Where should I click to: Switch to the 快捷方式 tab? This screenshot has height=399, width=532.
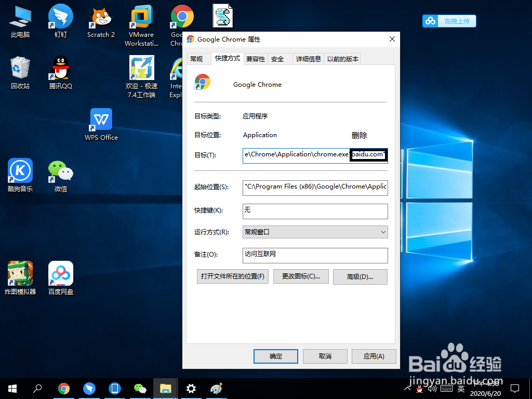[x=228, y=58]
